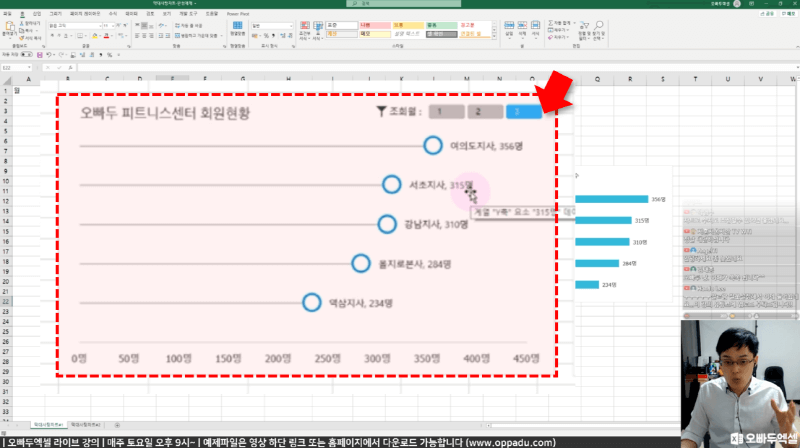The image size is (800, 448).
Task: Click the filter funnel icon in the chart
Action: [382, 112]
